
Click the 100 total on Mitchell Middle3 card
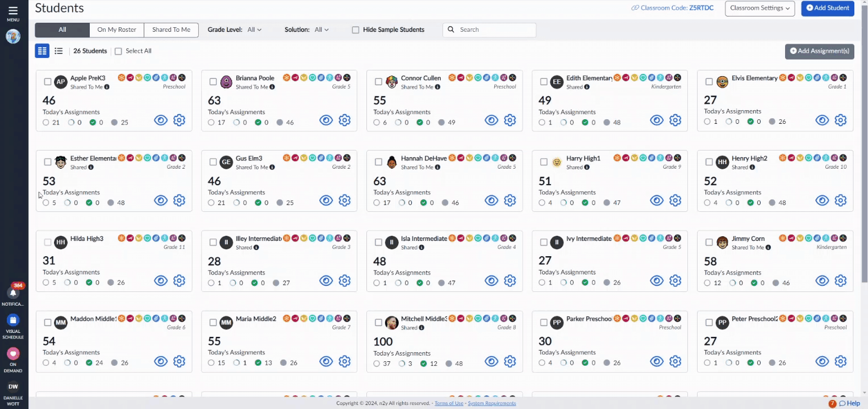[x=383, y=342]
